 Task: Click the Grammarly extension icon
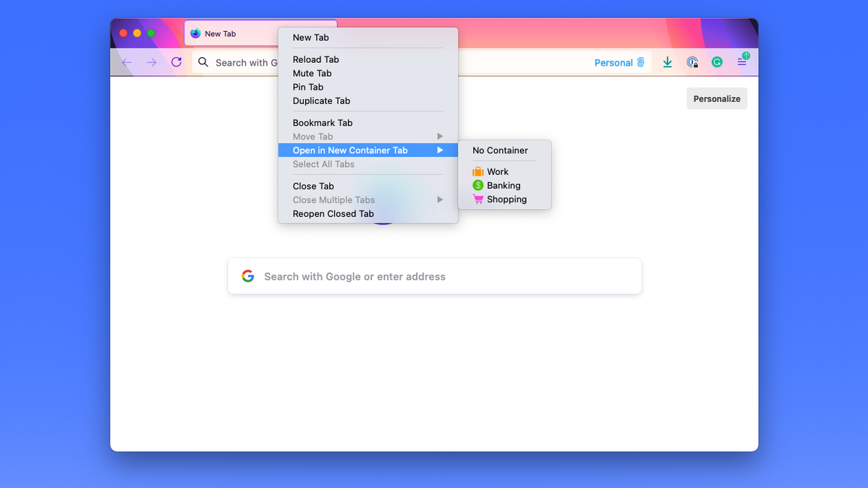(x=717, y=62)
